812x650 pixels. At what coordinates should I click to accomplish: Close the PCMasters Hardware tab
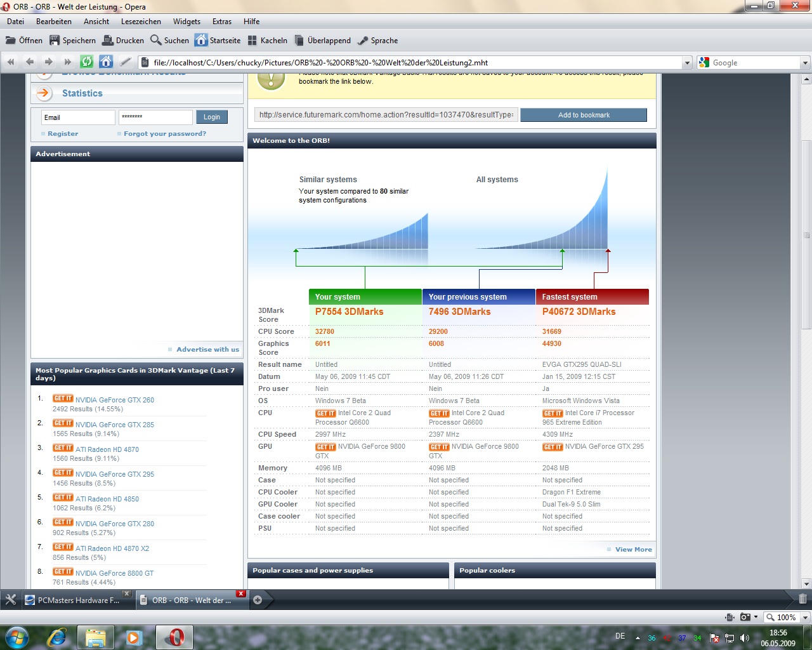tap(126, 594)
